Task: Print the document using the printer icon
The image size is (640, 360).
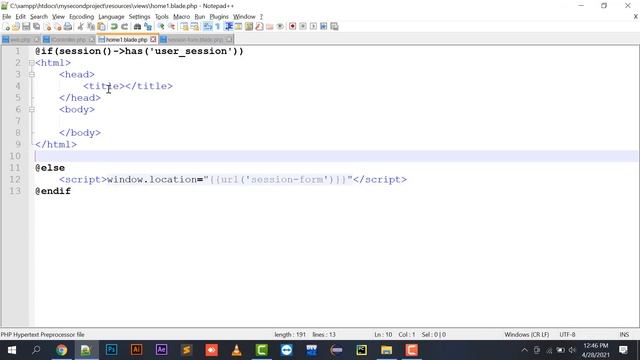Action: pos(68,27)
